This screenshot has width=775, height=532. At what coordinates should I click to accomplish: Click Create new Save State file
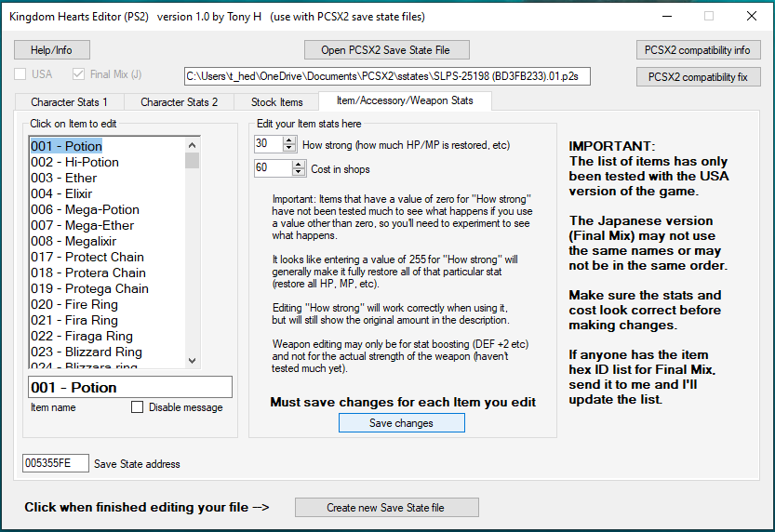click(x=386, y=508)
